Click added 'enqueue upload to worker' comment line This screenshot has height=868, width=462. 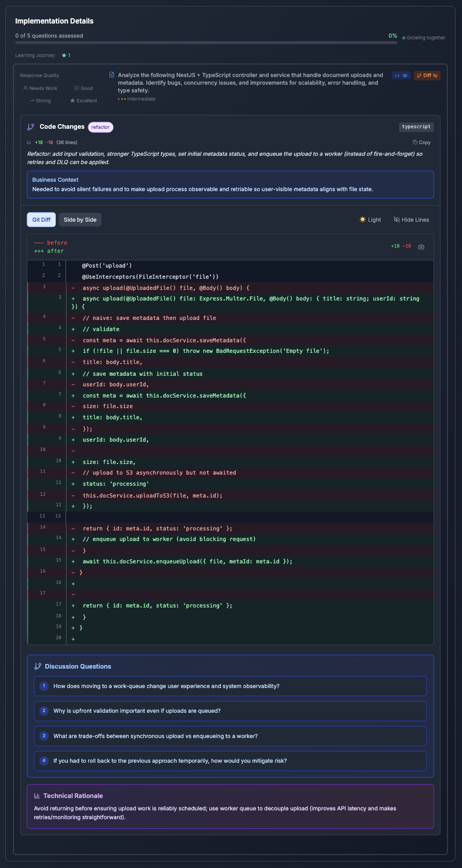pyautogui.click(x=230, y=539)
